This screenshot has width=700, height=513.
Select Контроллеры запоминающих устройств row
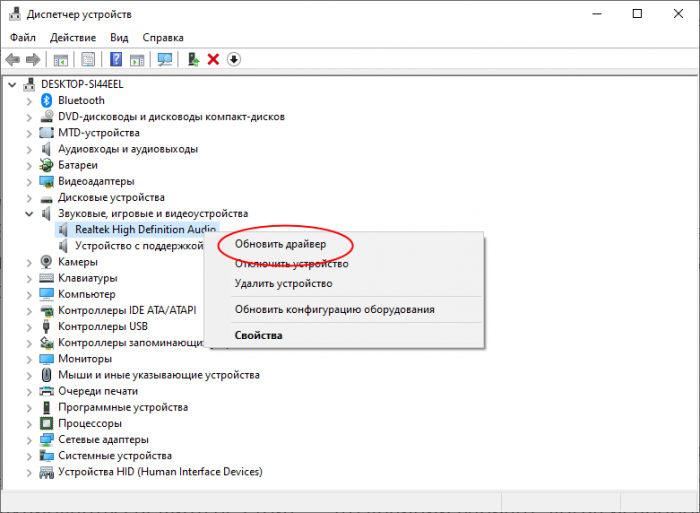[131, 342]
